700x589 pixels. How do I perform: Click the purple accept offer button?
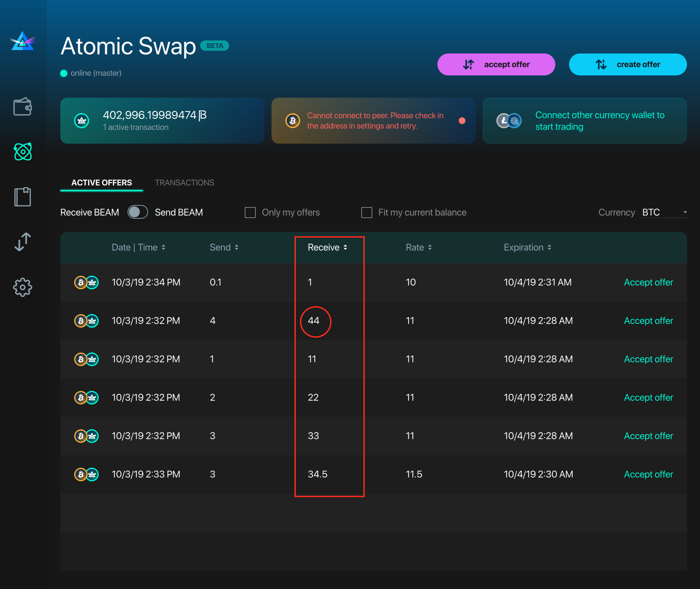point(496,64)
